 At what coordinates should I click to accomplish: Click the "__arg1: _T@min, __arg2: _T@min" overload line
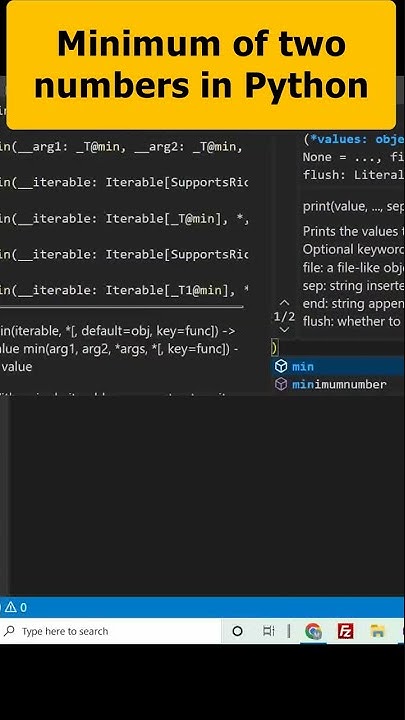pyautogui.click(x=121, y=147)
